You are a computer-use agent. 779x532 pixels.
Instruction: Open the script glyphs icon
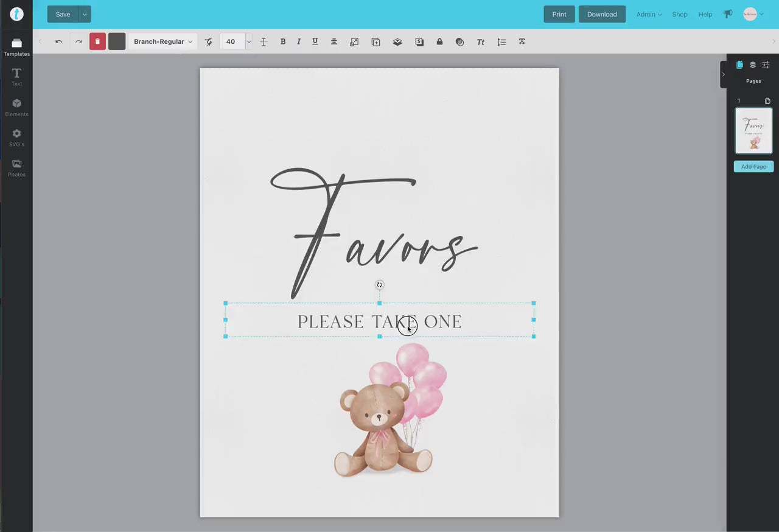tap(209, 41)
